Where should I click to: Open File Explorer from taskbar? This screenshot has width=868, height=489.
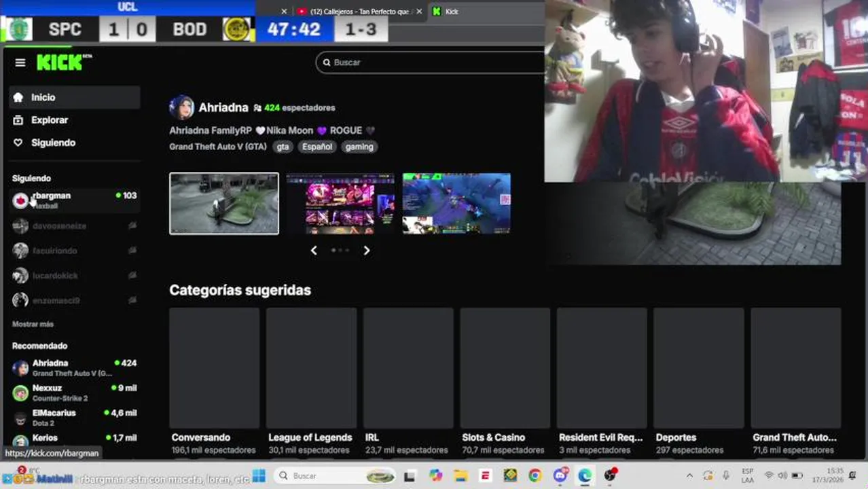click(x=460, y=476)
